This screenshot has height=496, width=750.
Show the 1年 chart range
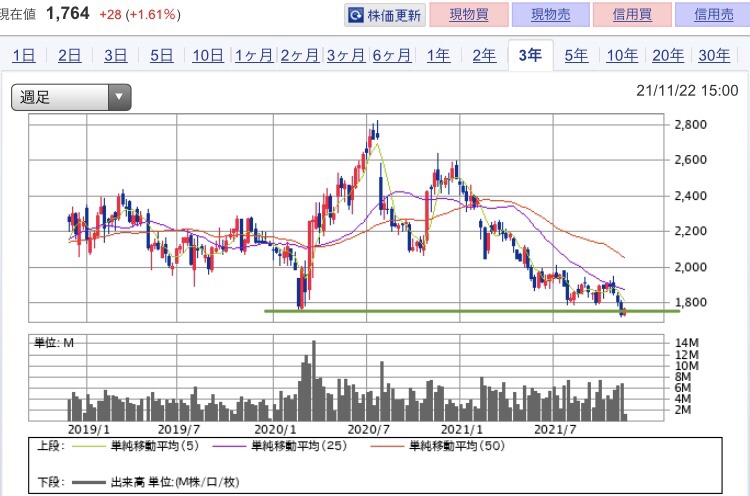click(x=438, y=55)
